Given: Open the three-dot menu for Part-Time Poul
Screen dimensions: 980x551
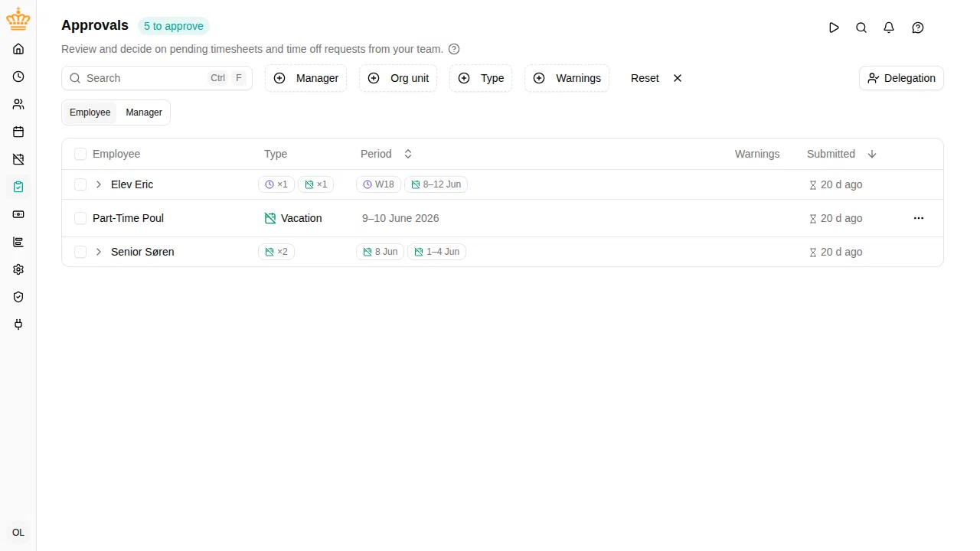Looking at the screenshot, I should tap(919, 218).
